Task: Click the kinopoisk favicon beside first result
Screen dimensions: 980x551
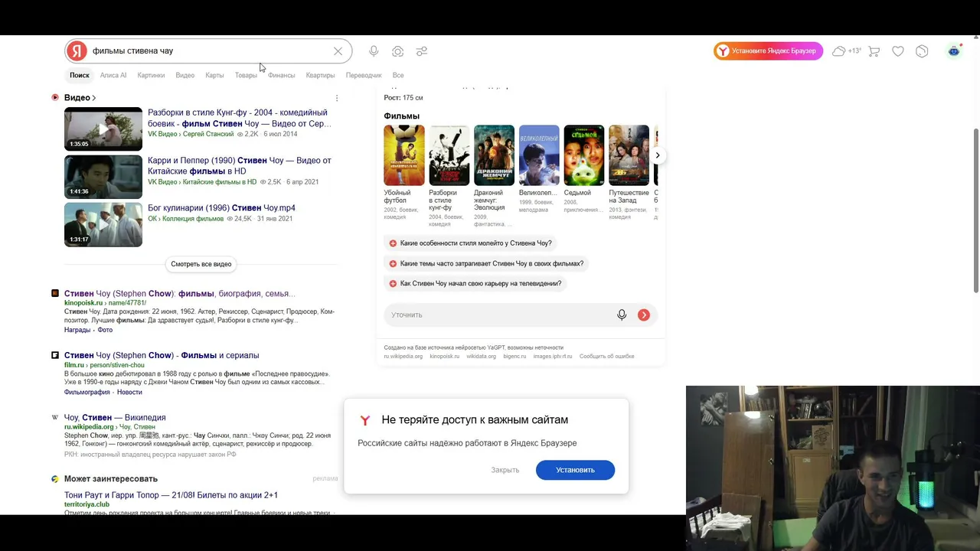Action: 55,293
